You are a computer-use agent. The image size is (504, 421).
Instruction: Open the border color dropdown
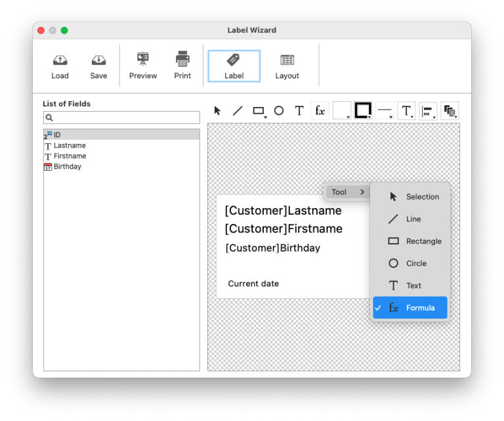[x=363, y=111]
